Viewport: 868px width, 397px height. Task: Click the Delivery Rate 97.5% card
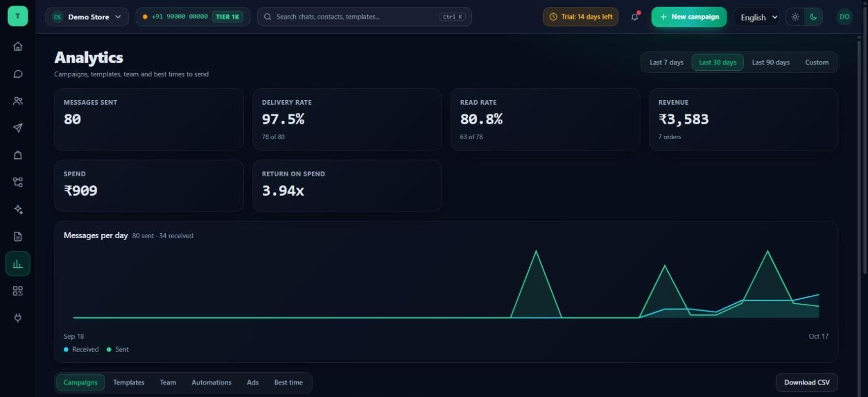pos(347,119)
